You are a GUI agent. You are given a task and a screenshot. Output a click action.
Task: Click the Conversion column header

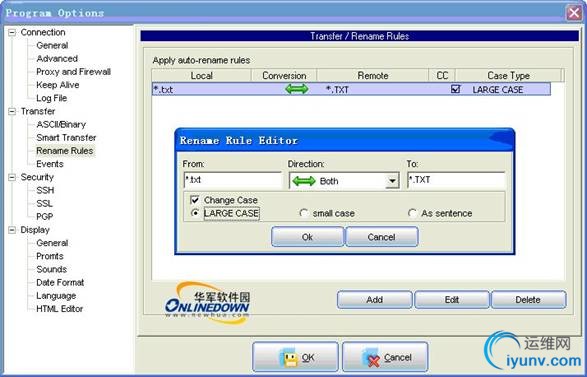[x=284, y=76]
